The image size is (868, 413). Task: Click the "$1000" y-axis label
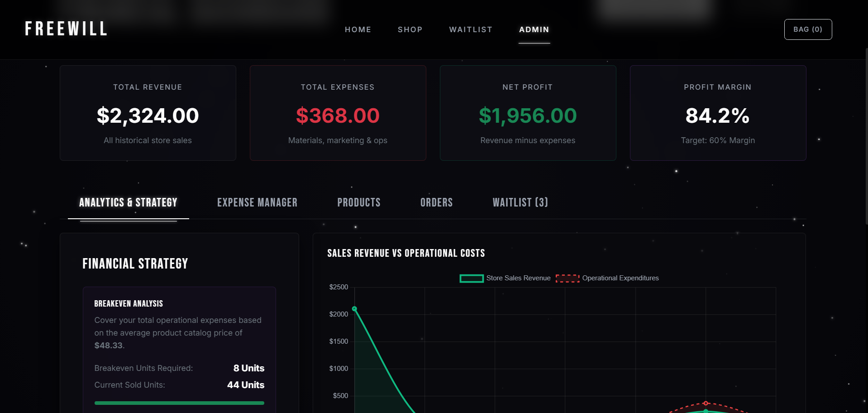(x=339, y=369)
